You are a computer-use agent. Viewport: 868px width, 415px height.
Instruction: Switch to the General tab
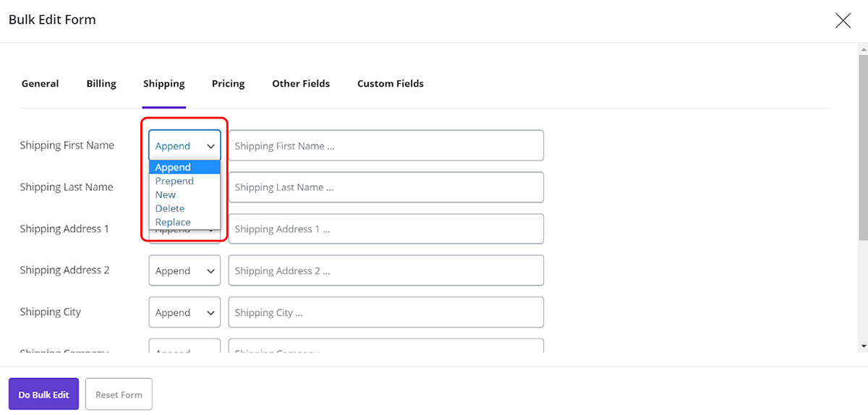click(x=40, y=84)
